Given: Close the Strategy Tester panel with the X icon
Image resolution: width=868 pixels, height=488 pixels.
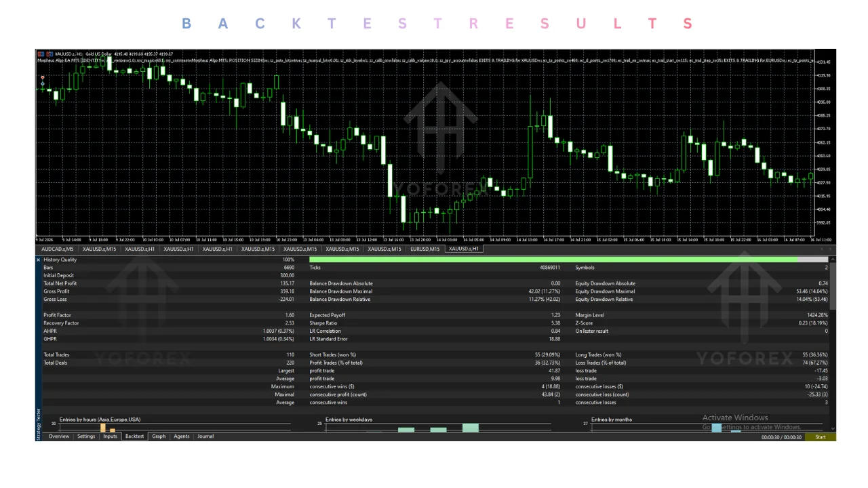Looking at the screenshot, I should click(39, 260).
